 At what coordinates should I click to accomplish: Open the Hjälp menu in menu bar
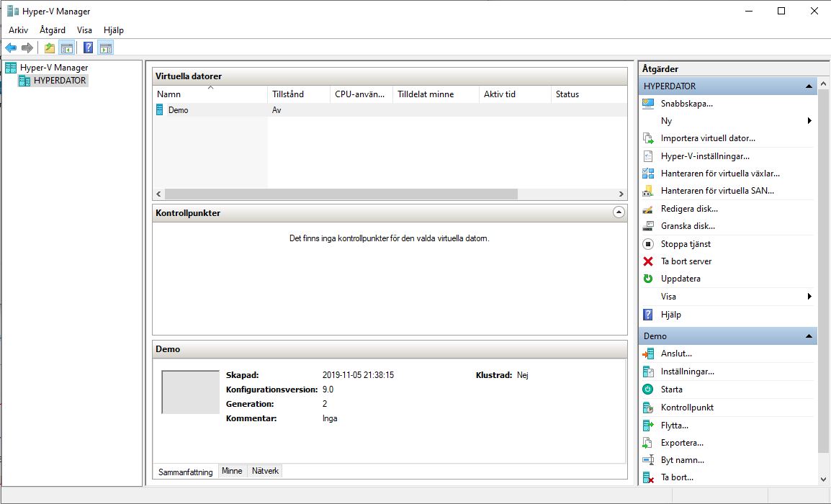coord(113,30)
